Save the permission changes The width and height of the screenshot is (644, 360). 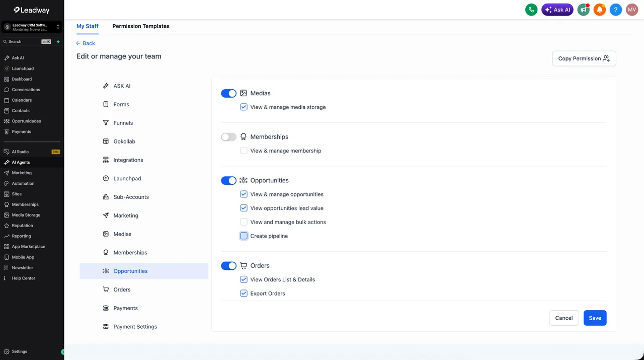595,318
